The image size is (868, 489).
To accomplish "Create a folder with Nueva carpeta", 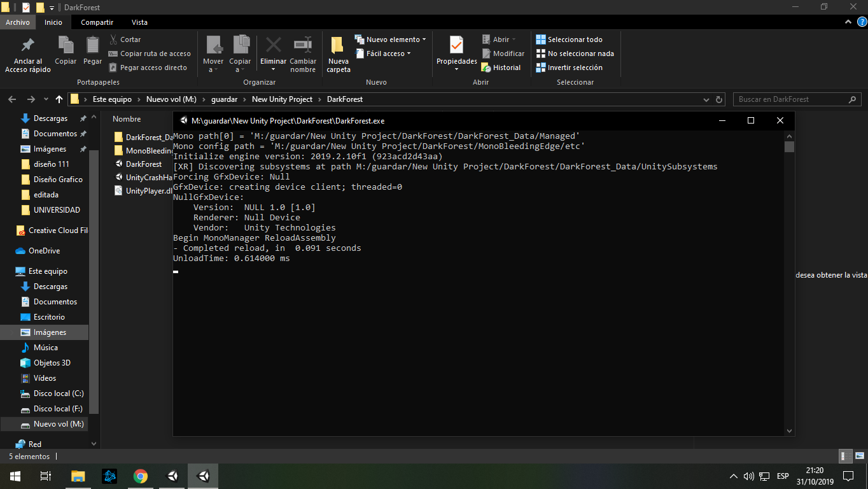I will pyautogui.click(x=338, y=53).
